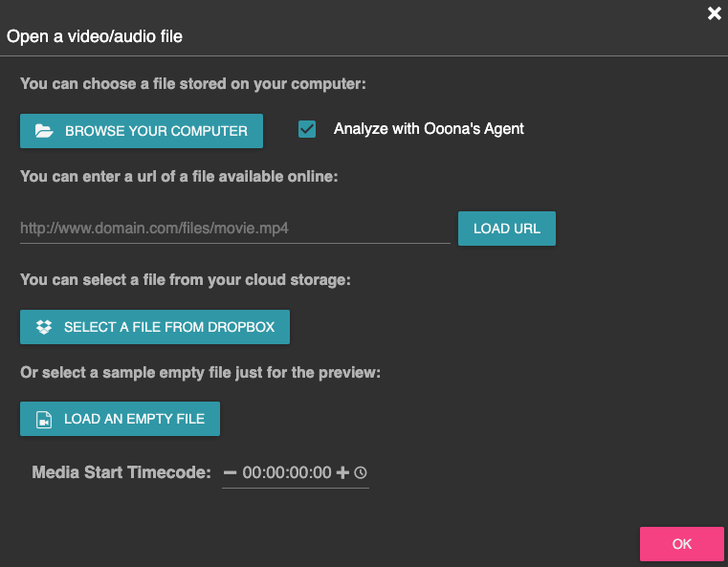Confirm with the pink OK button
Image resolution: width=728 pixels, height=567 pixels.
(681, 544)
